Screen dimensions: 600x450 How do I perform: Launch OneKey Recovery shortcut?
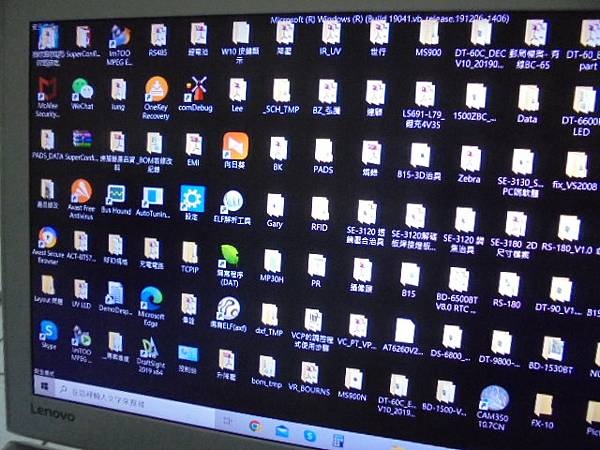tap(156, 98)
